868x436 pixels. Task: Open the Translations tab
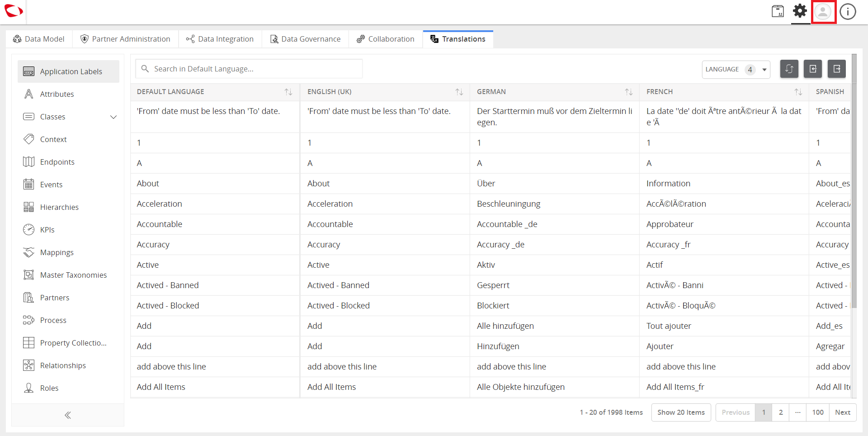click(458, 39)
